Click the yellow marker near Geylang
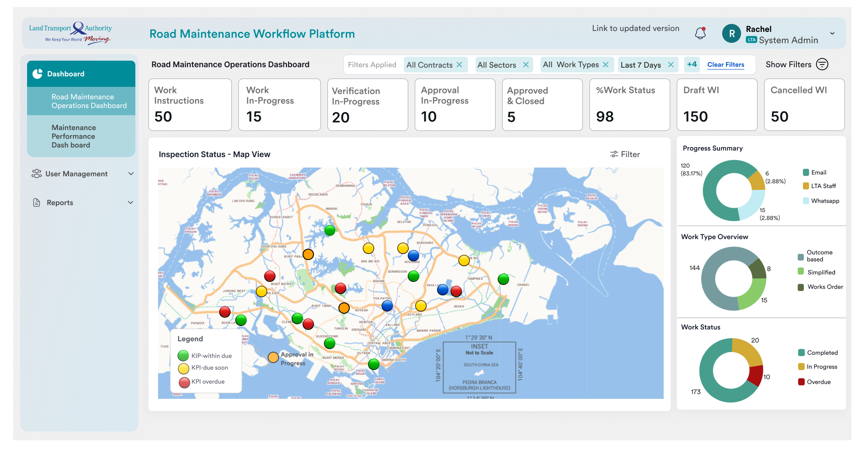 (x=421, y=306)
